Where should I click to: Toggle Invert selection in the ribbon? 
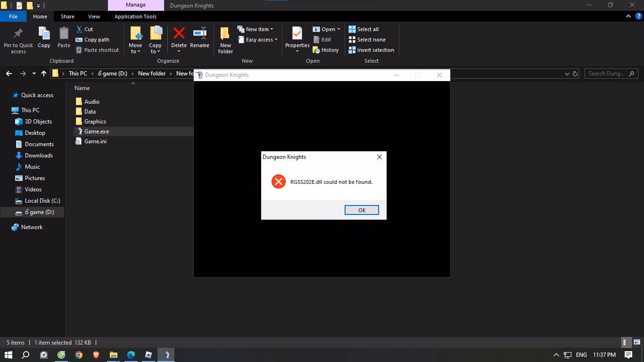[372, 50]
